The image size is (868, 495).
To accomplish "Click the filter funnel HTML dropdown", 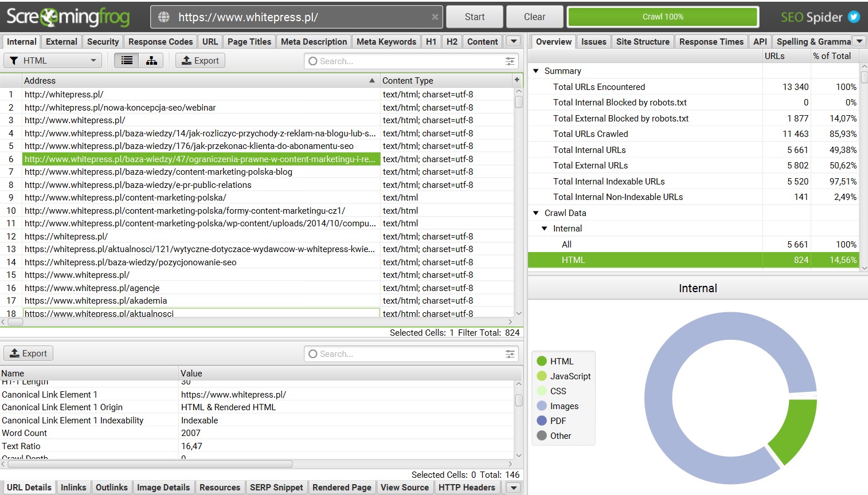I will click(53, 61).
